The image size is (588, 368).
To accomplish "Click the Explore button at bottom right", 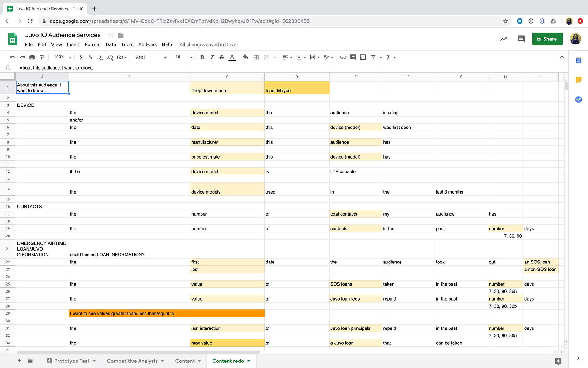I will pyautogui.click(x=558, y=361).
